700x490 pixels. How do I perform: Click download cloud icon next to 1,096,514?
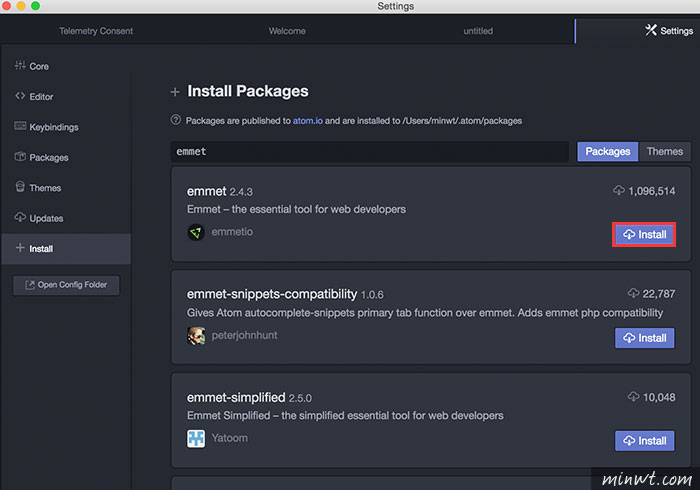619,191
